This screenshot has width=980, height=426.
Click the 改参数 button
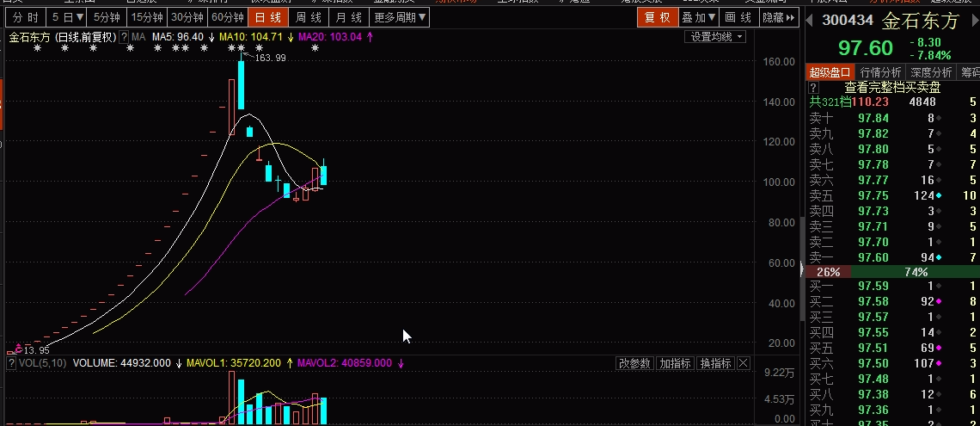tap(635, 363)
